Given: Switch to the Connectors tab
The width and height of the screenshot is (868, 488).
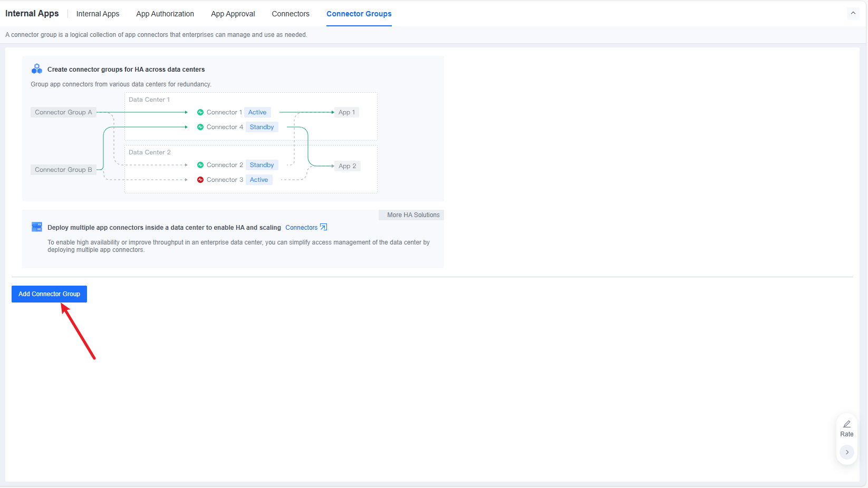Looking at the screenshot, I should pyautogui.click(x=291, y=14).
